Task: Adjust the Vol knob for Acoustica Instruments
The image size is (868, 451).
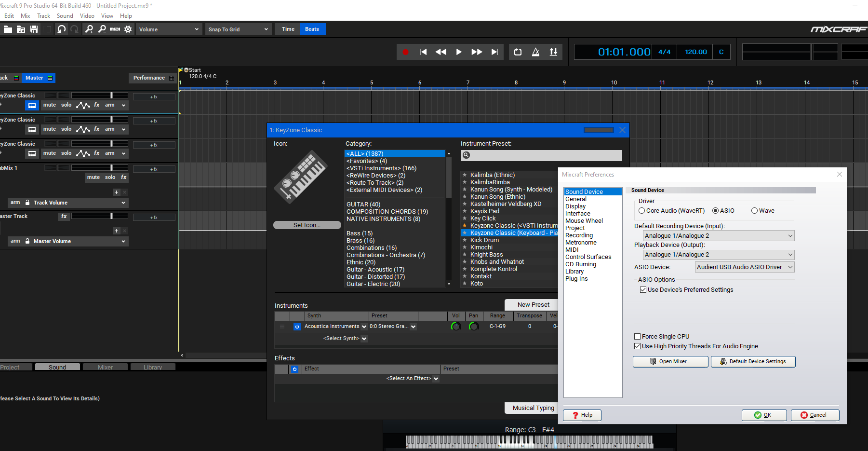Action: (455, 327)
